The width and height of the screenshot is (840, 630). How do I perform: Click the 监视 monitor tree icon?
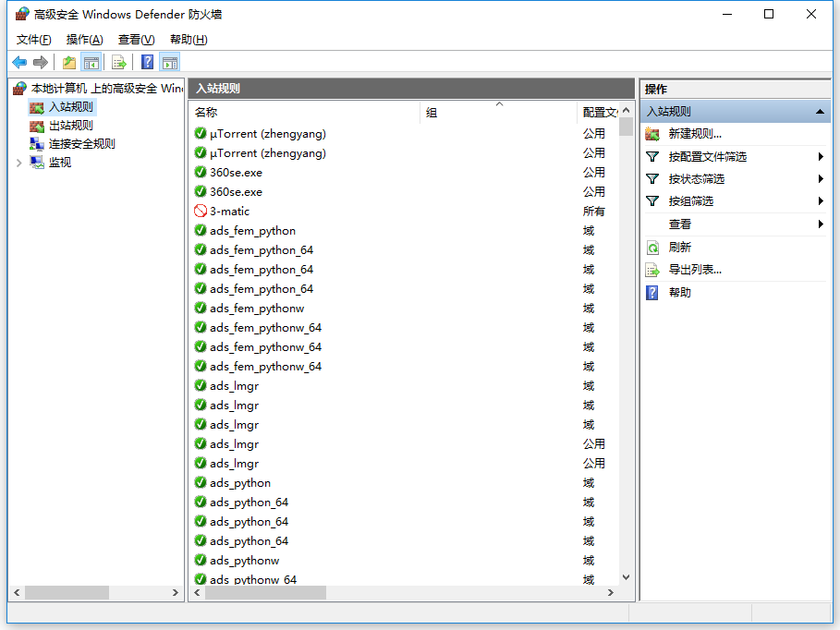point(37,163)
